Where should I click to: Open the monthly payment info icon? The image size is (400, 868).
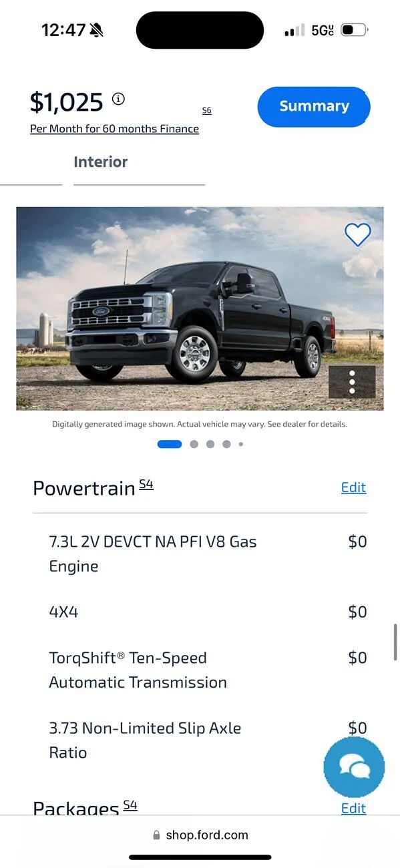[x=118, y=99]
